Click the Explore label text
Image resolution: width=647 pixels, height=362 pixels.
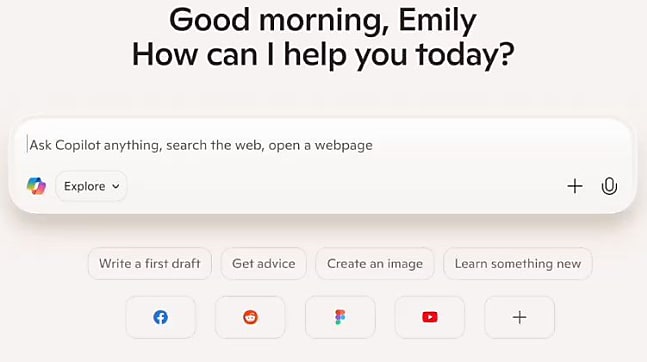pyautogui.click(x=85, y=186)
